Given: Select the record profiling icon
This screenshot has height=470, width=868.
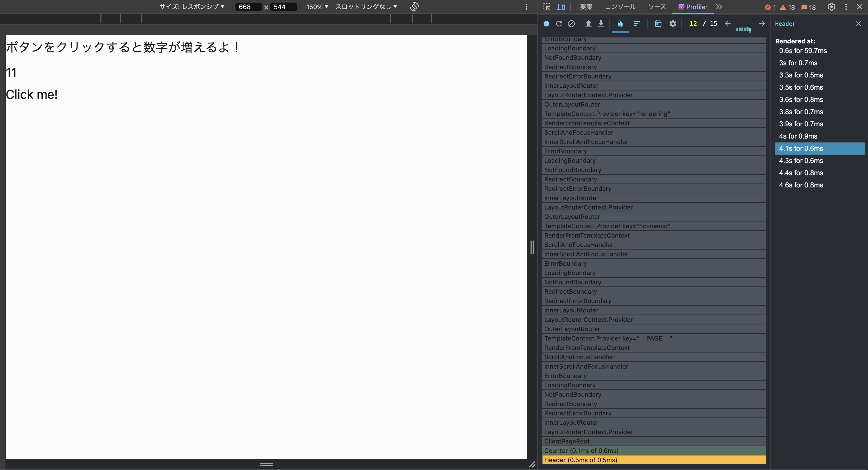Looking at the screenshot, I should pyautogui.click(x=546, y=24).
